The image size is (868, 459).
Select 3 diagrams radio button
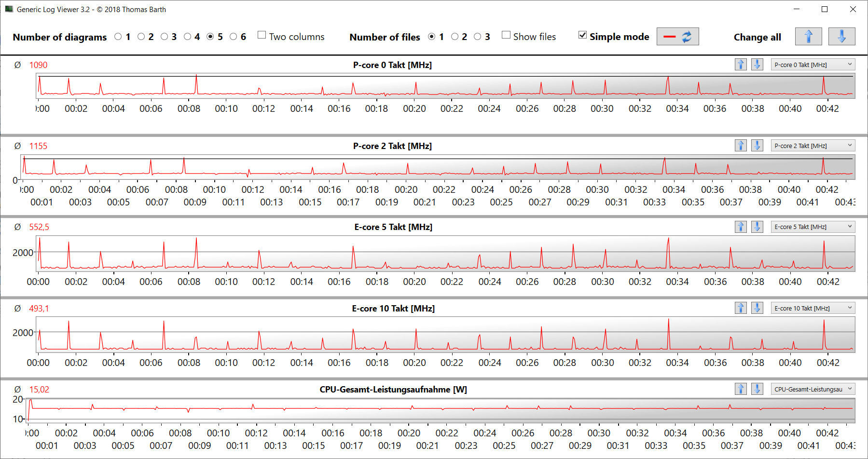[165, 37]
